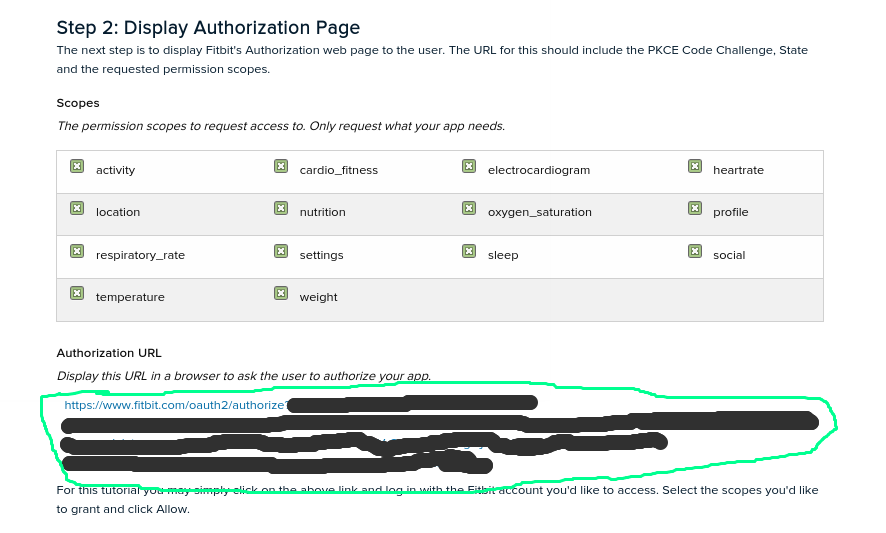Disable the settings scope checkbox
The height and width of the screenshot is (533, 886).
tap(281, 251)
